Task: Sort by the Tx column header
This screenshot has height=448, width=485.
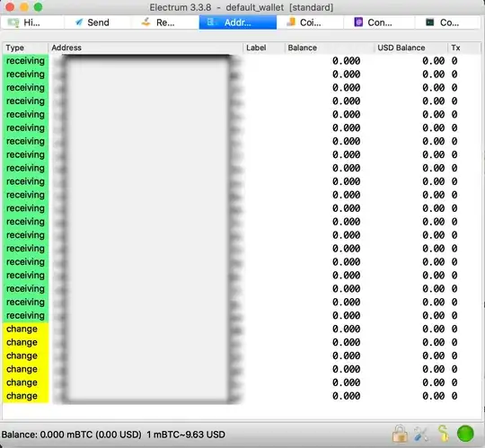Action: 464,48
